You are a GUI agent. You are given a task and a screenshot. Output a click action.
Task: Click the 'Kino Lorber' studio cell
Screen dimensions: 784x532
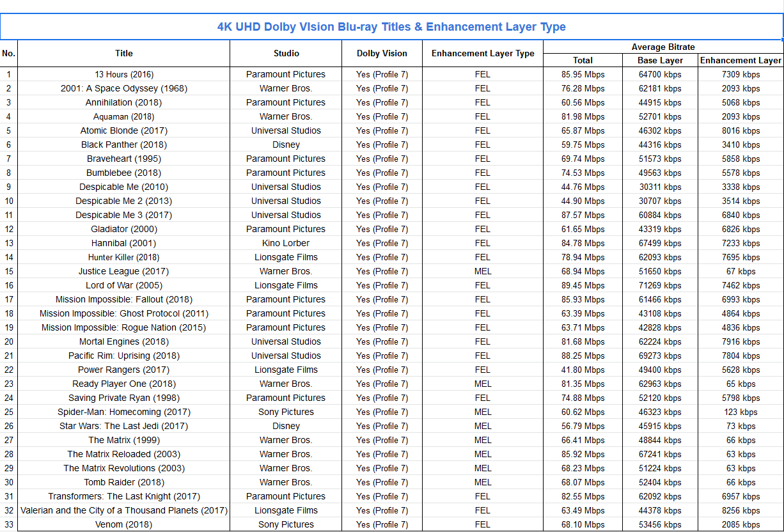(286, 244)
